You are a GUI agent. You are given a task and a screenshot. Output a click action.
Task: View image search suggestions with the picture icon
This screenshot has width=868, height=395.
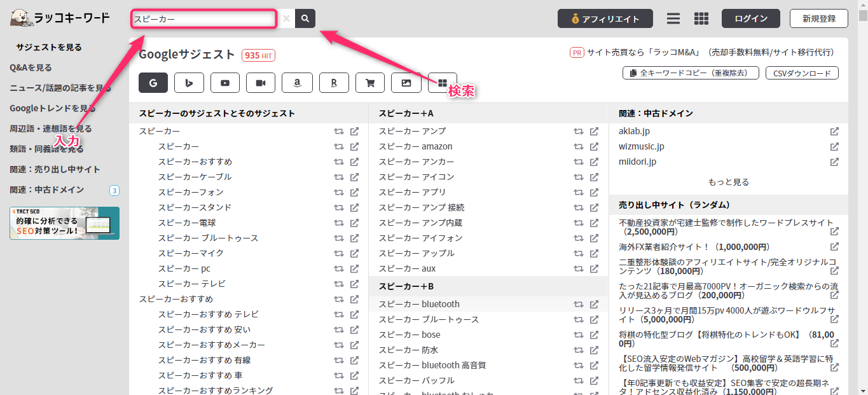click(x=405, y=82)
